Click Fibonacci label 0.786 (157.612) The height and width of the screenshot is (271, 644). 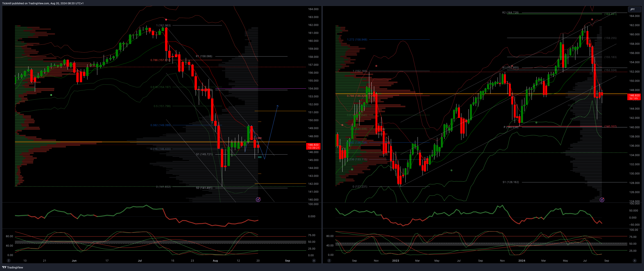click(161, 60)
